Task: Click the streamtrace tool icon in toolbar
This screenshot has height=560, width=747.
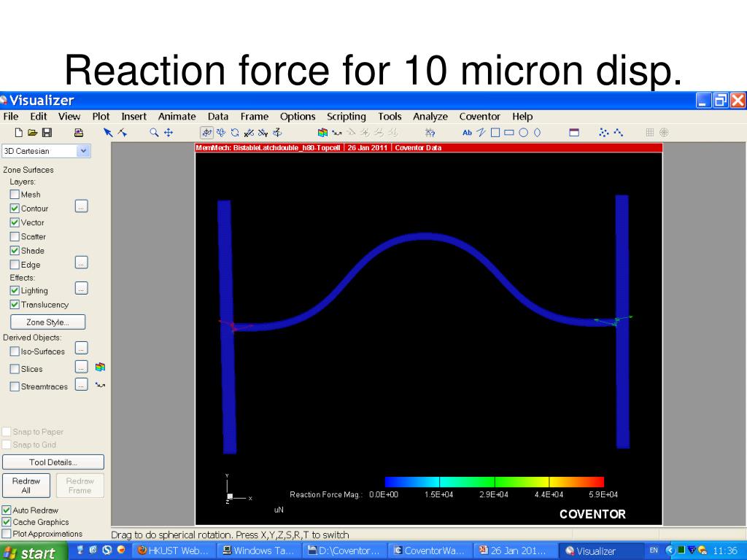Action: pyautogui.click(x=337, y=133)
